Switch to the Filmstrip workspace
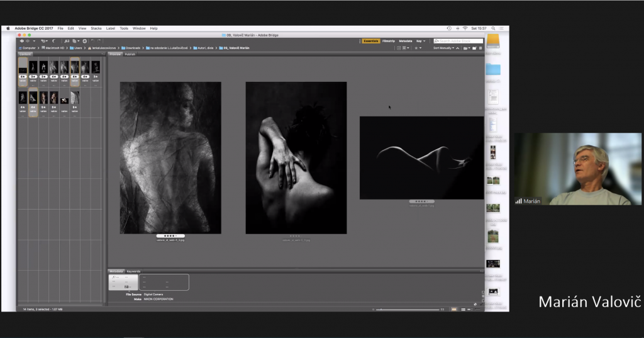The width and height of the screenshot is (644, 338). click(x=389, y=41)
